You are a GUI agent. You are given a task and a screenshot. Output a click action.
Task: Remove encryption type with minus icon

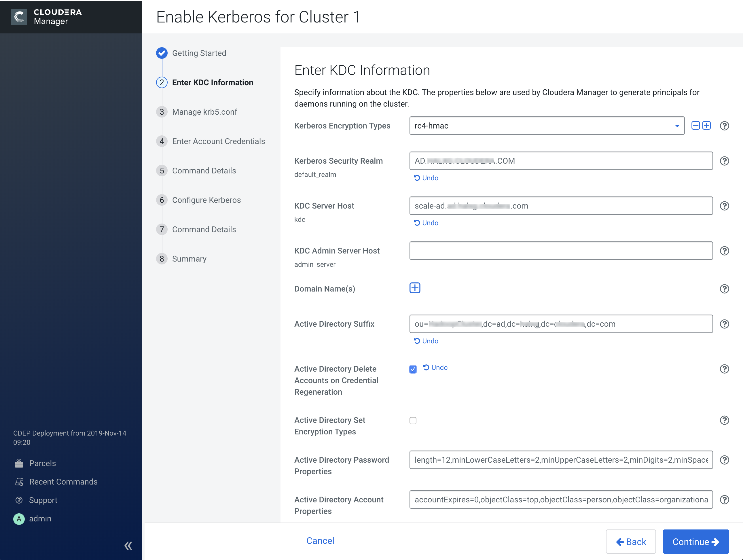[x=695, y=126]
